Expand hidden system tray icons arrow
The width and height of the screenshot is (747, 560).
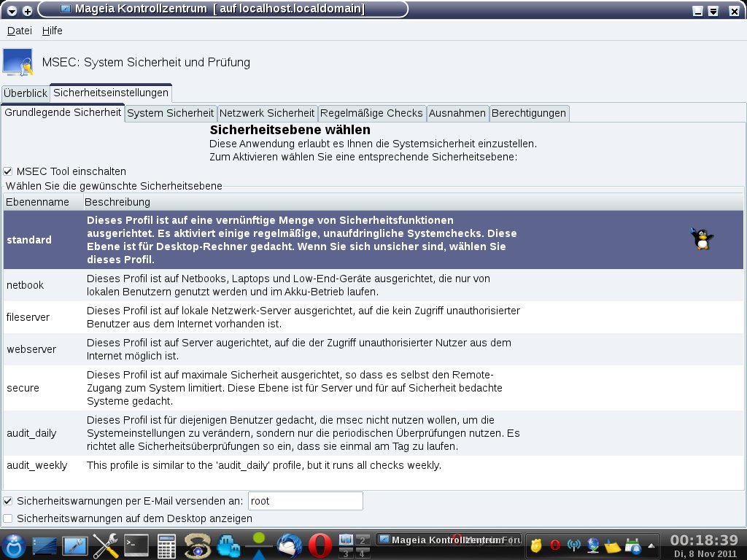tap(651, 545)
